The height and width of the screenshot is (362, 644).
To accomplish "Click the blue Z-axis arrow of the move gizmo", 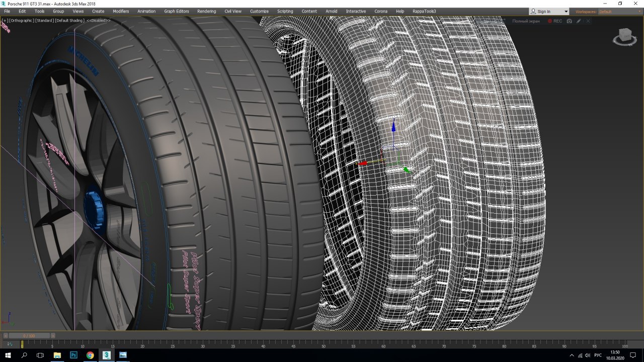I will click(x=393, y=127).
